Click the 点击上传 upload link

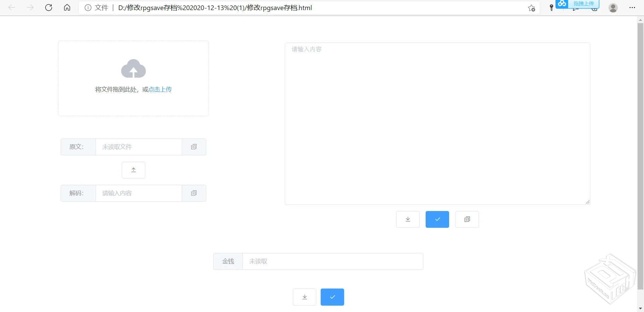(x=160, y=89)
